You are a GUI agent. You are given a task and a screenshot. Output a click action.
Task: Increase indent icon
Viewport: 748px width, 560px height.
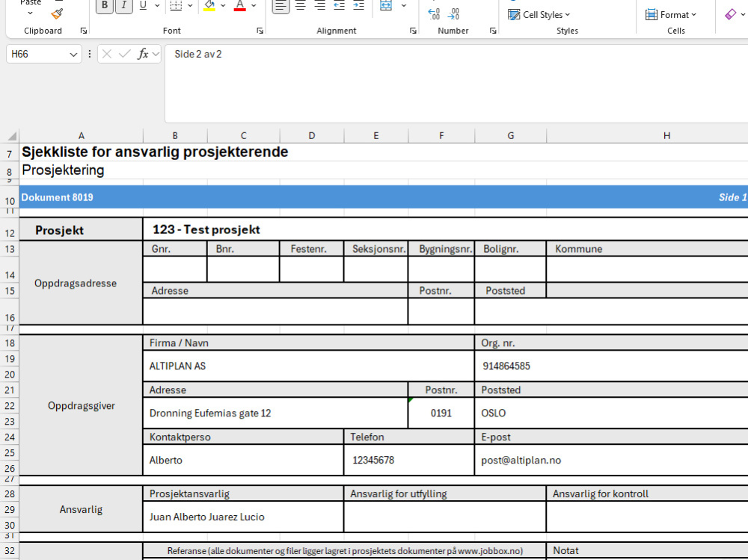(x=358, y=6)
